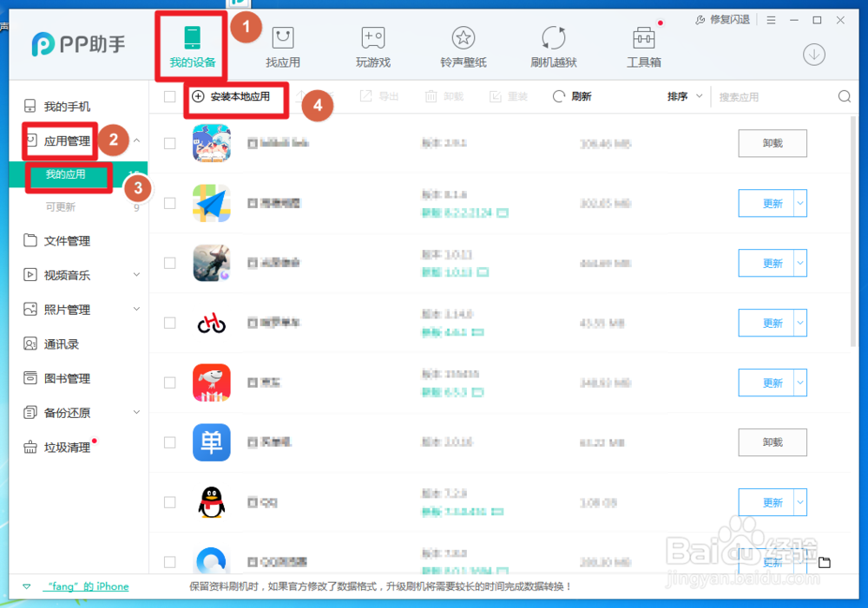Open the 铃声壁纸 section

click(464, 46)
